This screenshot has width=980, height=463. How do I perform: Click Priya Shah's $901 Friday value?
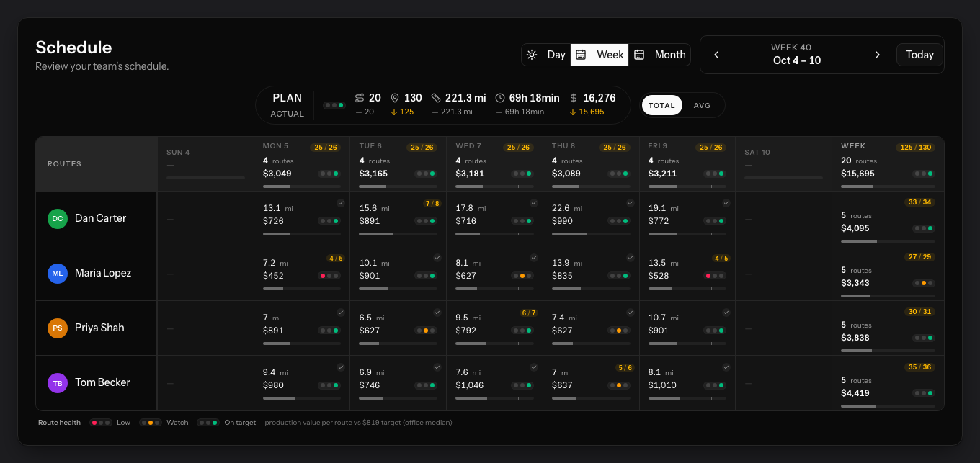point(659,331)
